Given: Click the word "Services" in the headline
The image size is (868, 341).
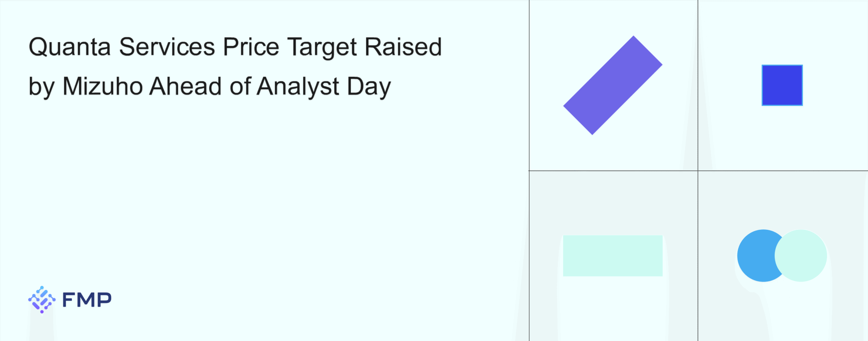Looking at the screenshot, I should (x=167, y=47).
